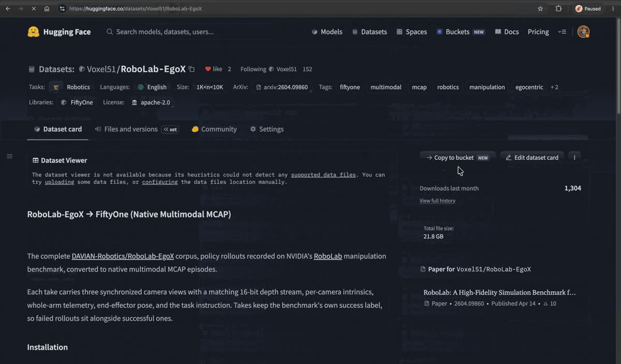This screenshot has width=621, height=364.
Task: Stop loading the page
Action: click(x=33, y=9)
